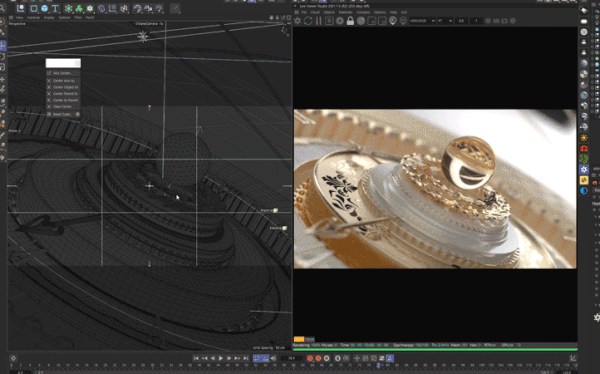Select the Scale tool in left palette
The width and height of the screenshot is (600, 374).
3,67
